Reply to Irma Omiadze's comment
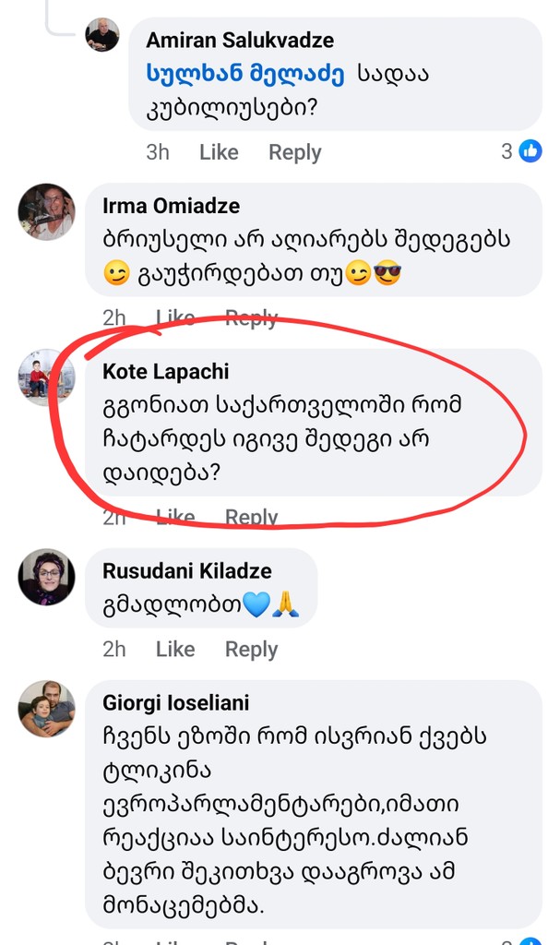 pos(251,318)
